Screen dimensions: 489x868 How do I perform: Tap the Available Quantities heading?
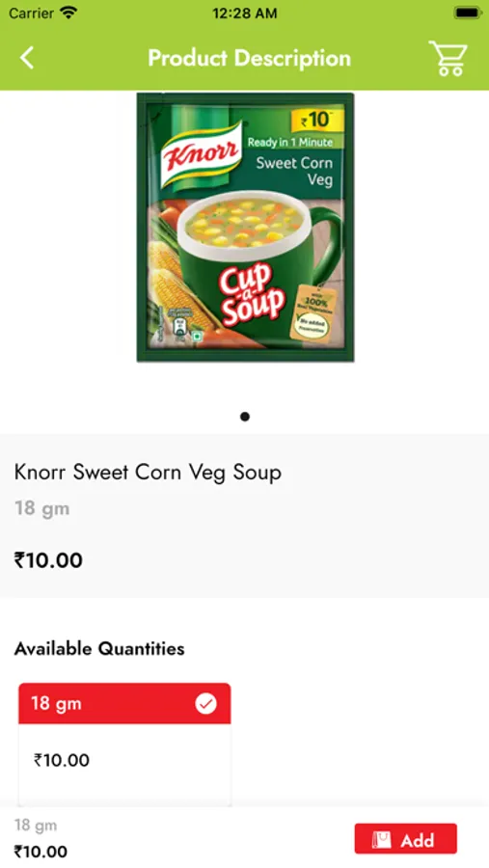click(x=99, y=648)
